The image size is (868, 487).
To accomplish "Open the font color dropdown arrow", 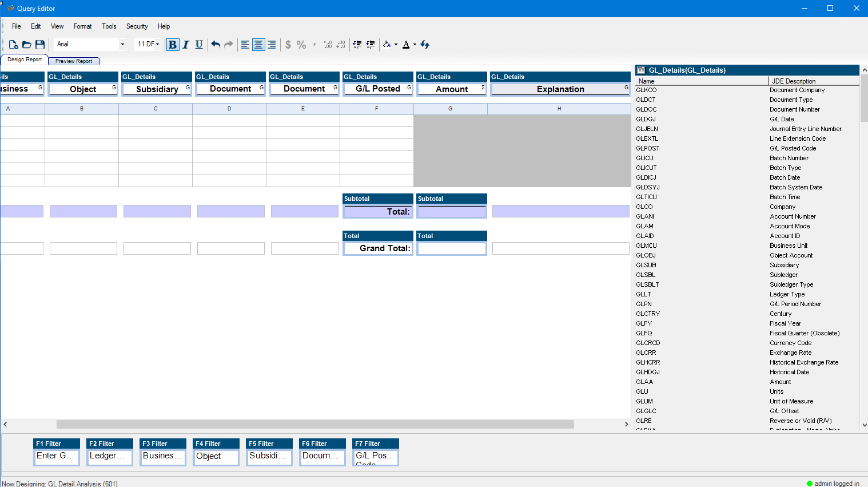I will pyautogui.click(x=414, y=45).
